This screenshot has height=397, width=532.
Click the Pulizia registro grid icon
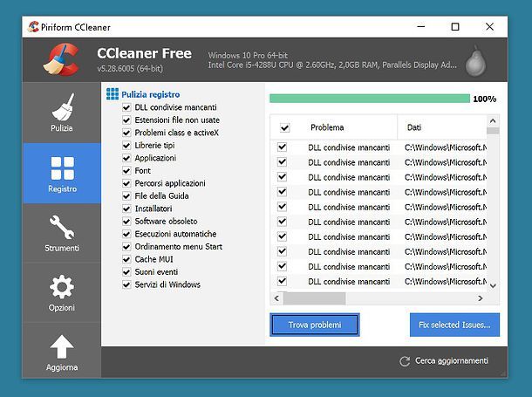(x=113, y=94)
